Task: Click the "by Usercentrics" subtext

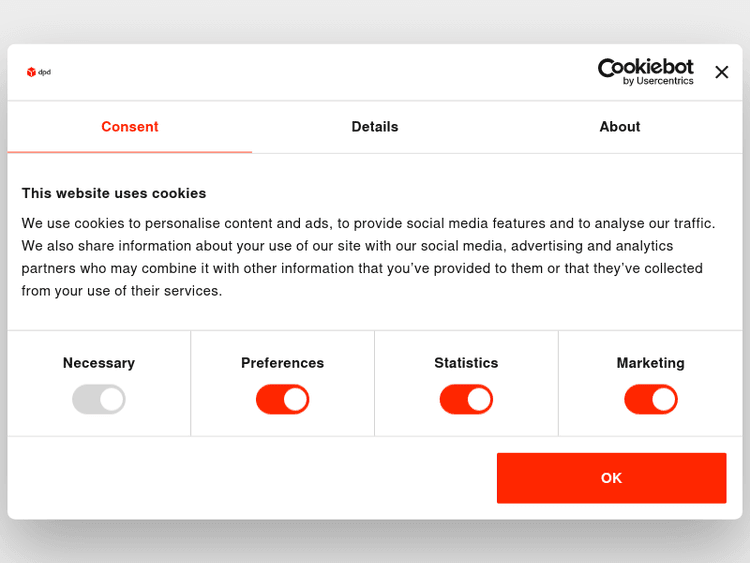Action: pos(658,82)
